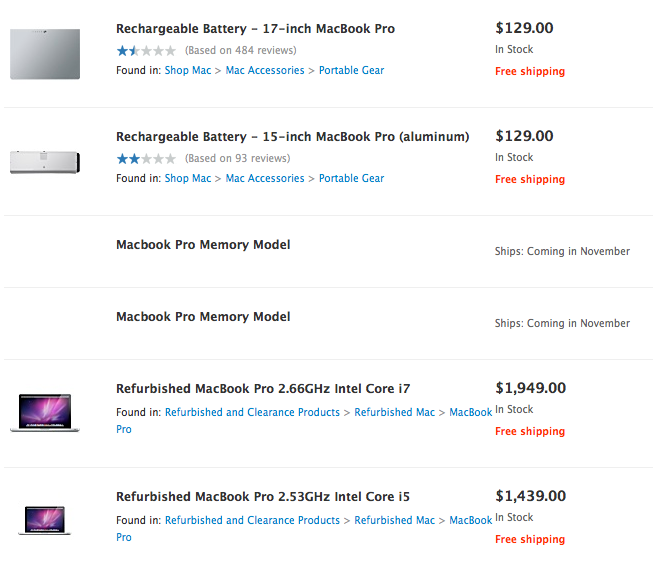Open Portable Gear from 17-inch battery breadcrumb
This screenshot has width=653, height=575.
(x=351, y=71)
